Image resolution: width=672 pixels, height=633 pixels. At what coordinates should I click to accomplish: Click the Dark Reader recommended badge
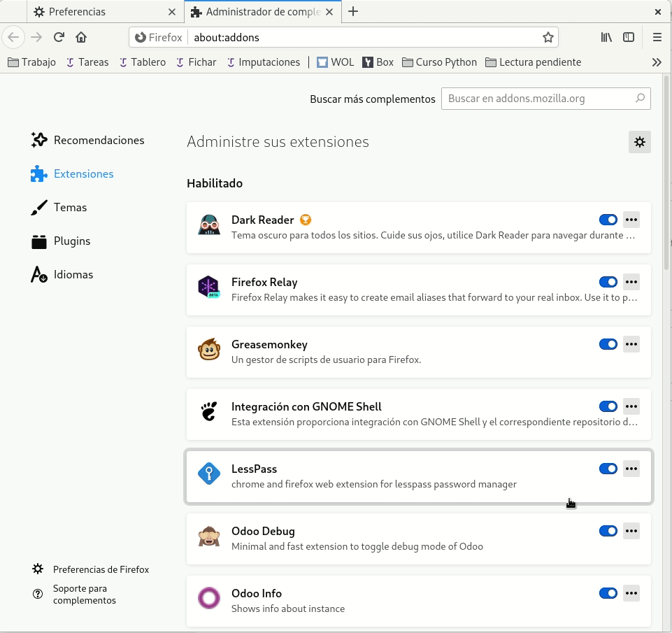click(305, 220)
